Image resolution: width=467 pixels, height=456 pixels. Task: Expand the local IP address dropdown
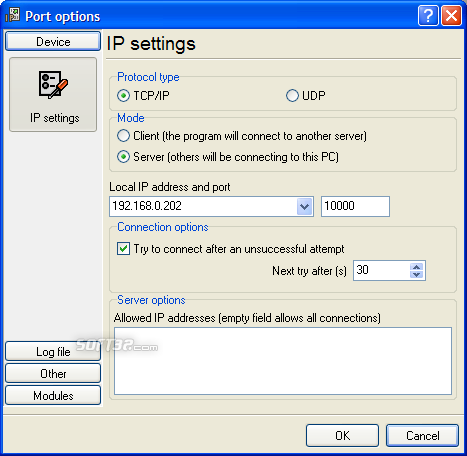(x=304, y=206)
